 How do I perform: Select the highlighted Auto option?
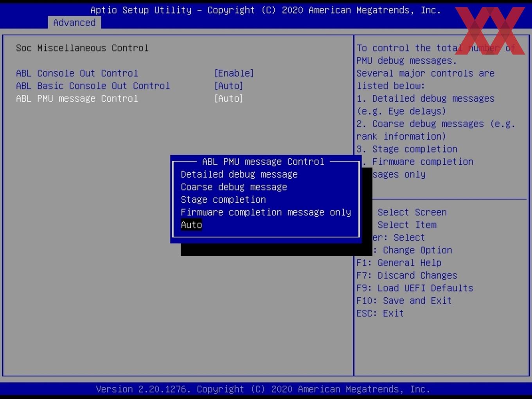(191, 225)
